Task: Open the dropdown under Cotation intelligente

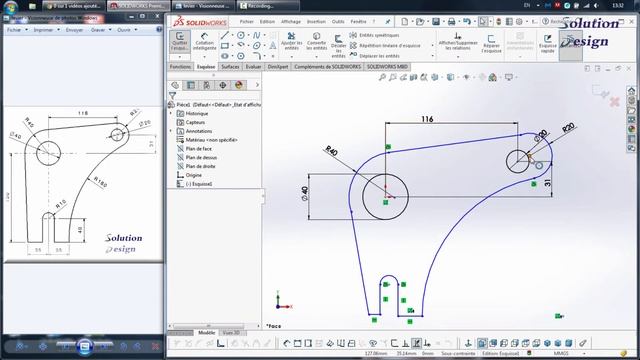Action: click(204, 57)
